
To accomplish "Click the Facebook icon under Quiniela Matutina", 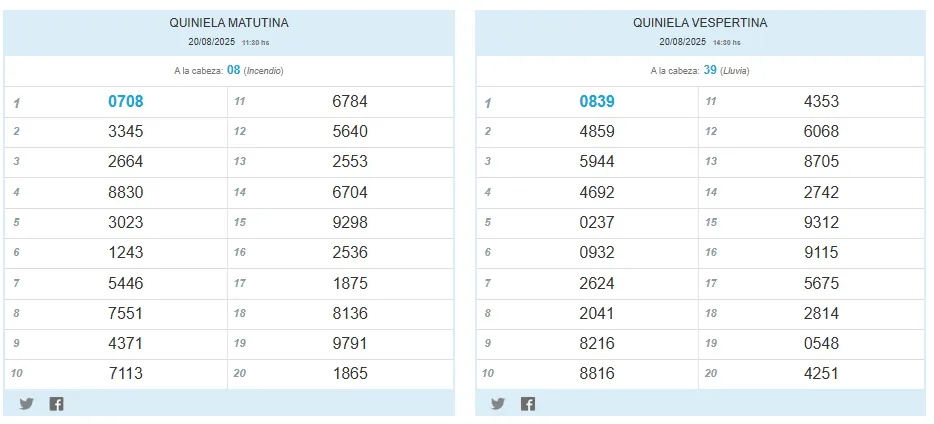I will pos(56,404).
